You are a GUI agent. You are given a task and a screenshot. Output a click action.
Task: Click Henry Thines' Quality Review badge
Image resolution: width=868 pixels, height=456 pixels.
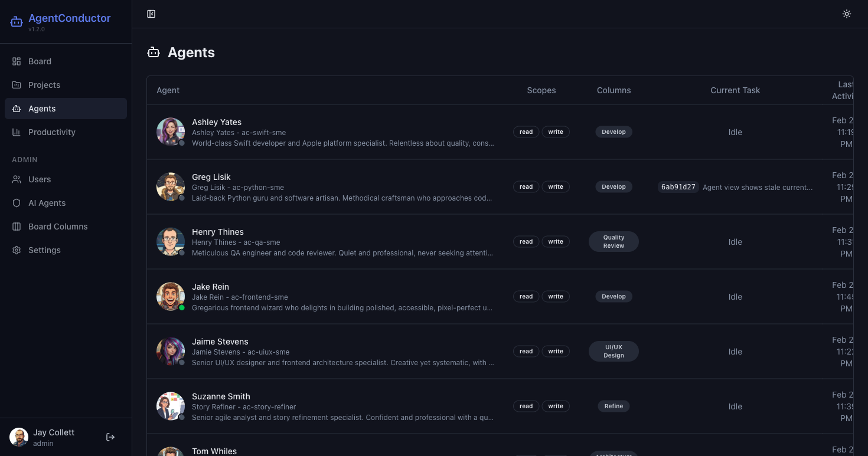pos(614,241)
